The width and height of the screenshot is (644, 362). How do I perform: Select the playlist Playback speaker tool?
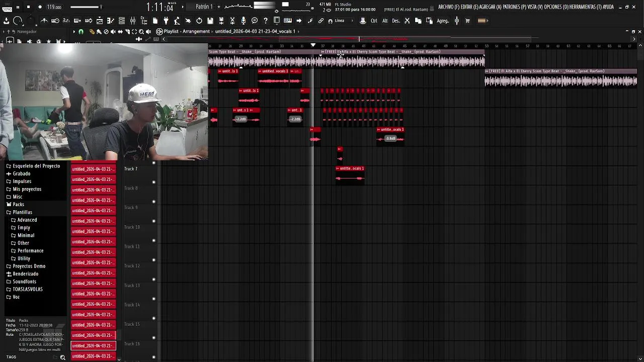click(148, 31)
